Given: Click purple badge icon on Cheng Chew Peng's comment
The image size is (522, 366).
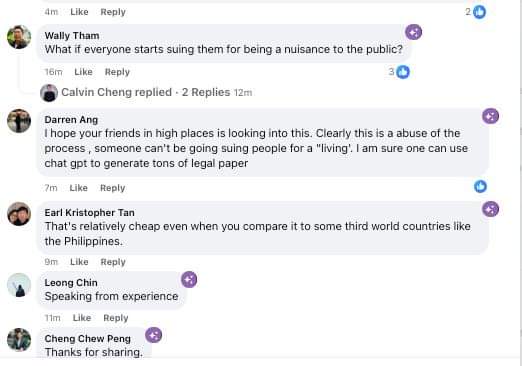Looking at the screenshot, I should click(154, 335).
